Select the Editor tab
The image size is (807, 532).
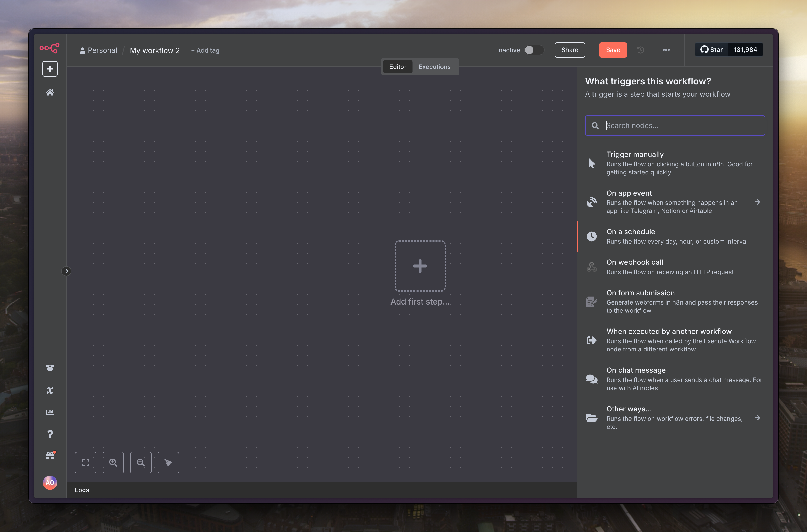tap(398, 67)
